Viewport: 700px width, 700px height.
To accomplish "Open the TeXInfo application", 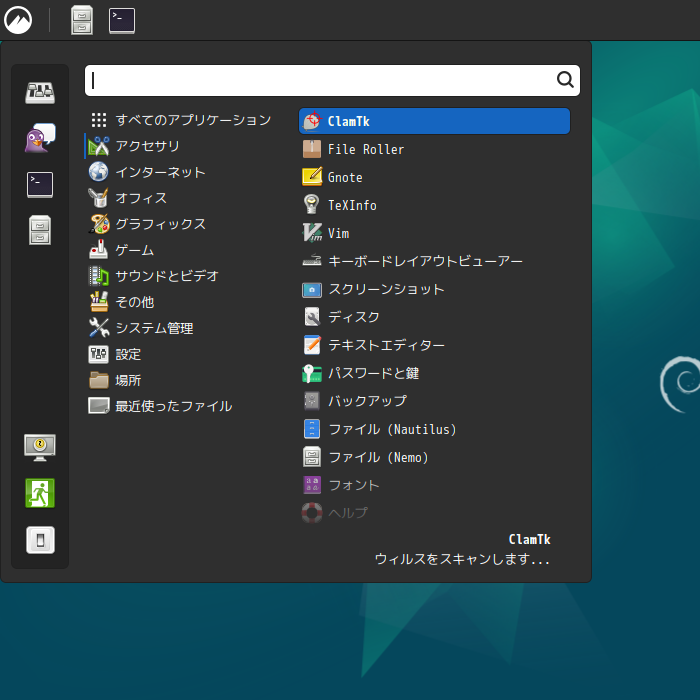I will coord(352,205).
